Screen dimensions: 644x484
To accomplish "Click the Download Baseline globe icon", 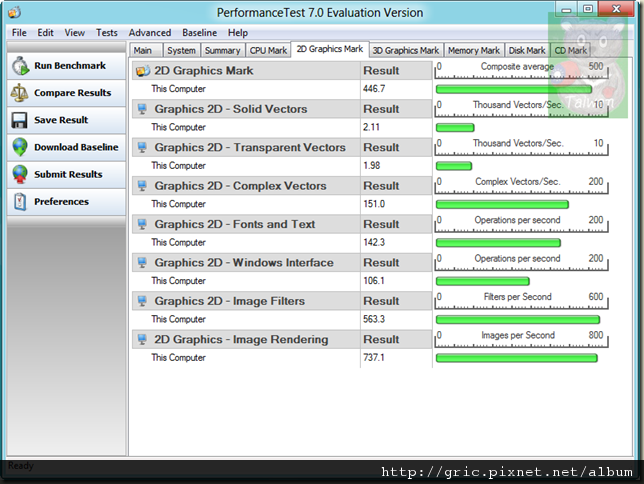I will point(20,147).
